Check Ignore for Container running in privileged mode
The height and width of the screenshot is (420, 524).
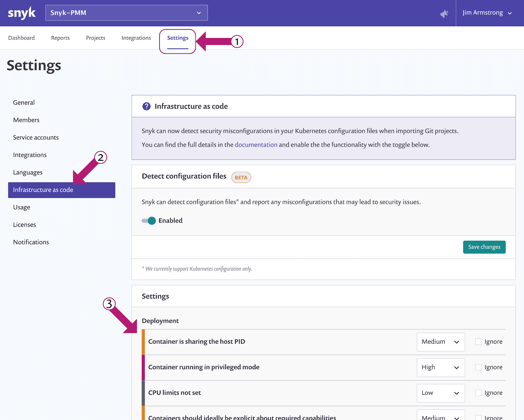coord(478,367)
